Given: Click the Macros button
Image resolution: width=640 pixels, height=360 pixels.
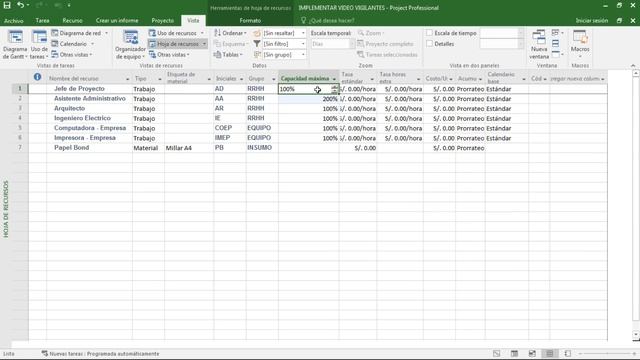Looking at the screenshot, I should coord(580,45).
